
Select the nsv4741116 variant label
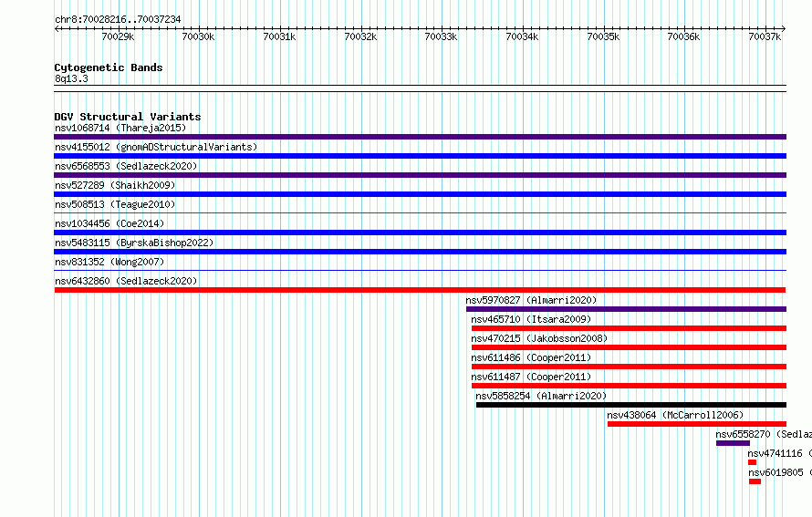point(779,453)
